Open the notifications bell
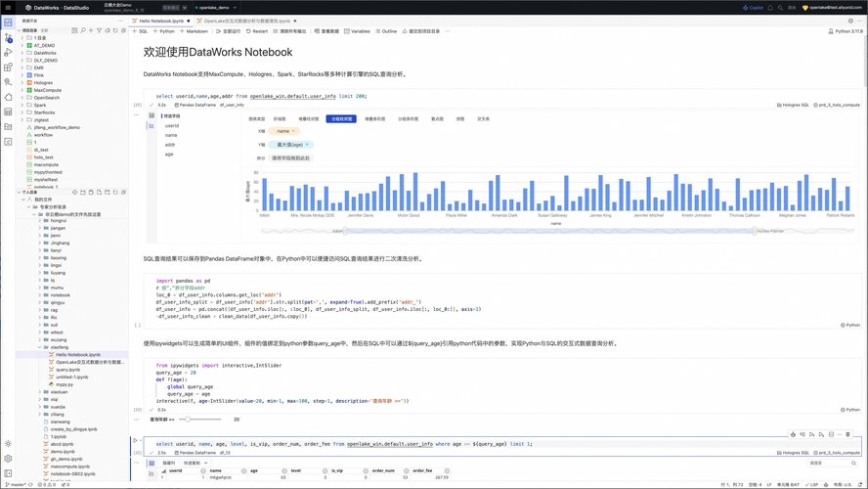Image resolution: width=868 pixels, height=489 pixels. point(770,8)
